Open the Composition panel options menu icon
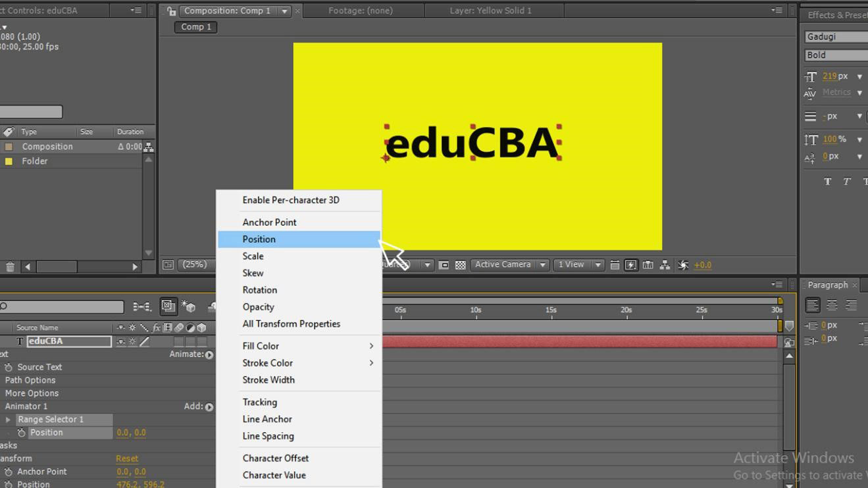 [777, 11]
